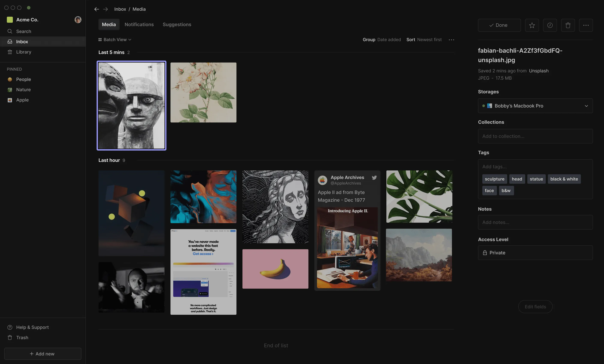Click the Apple Archives profile logo

tap(322, 180)
